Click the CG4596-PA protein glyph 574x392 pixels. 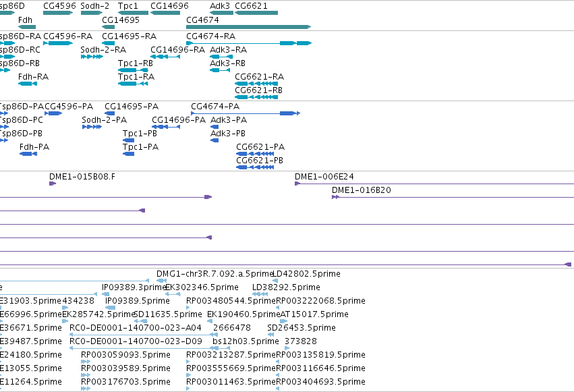[x=53, y=113]
